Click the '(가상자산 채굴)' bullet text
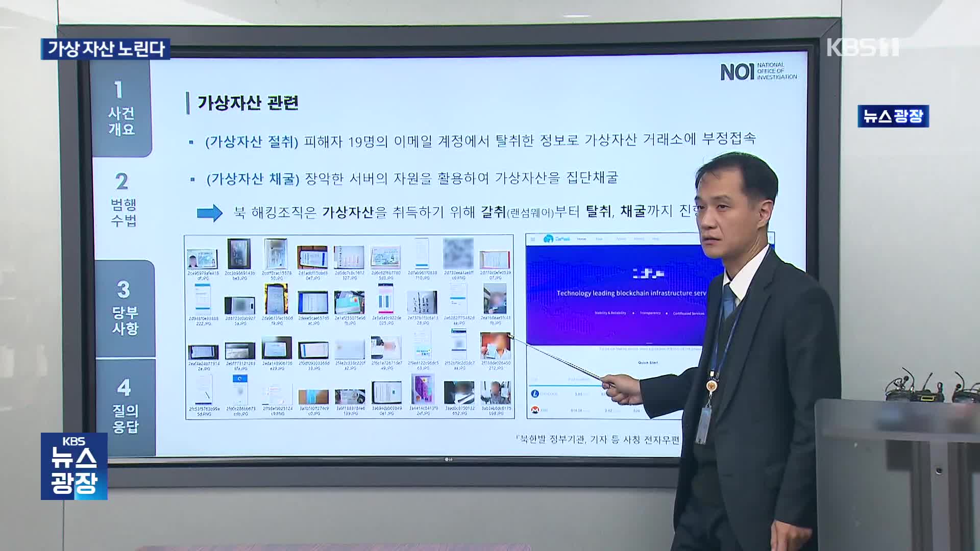 coord(253,179)
